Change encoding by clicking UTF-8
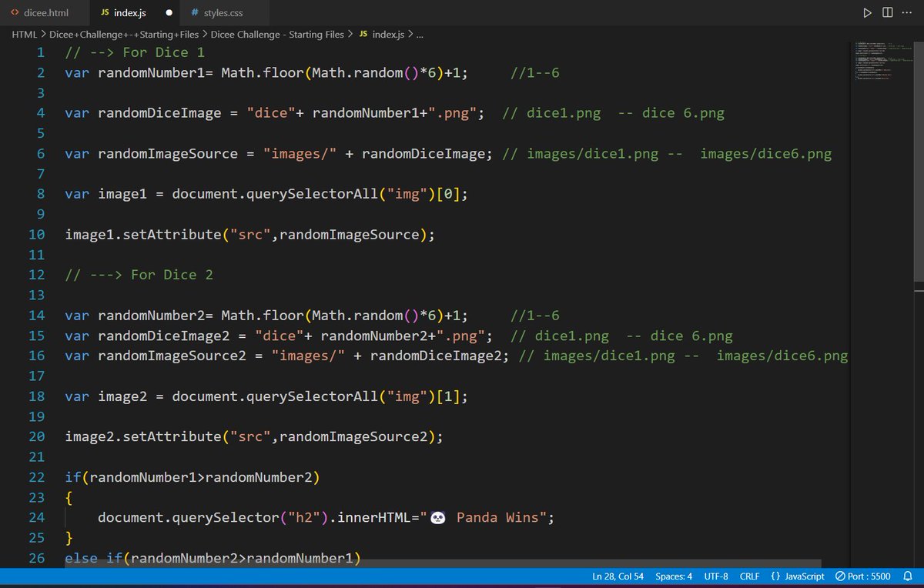The width and height of the screenshot is (924, 588). 715,576
